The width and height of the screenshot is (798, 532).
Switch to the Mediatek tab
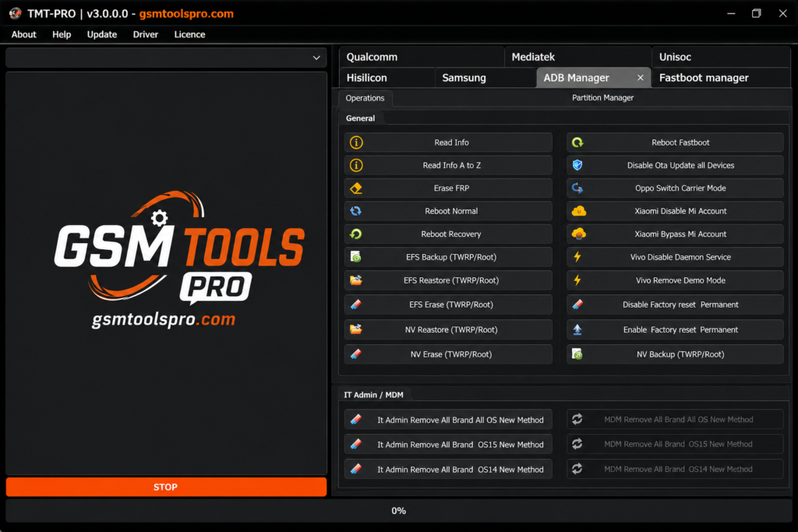pyautogui.click(x=577, y=57)
